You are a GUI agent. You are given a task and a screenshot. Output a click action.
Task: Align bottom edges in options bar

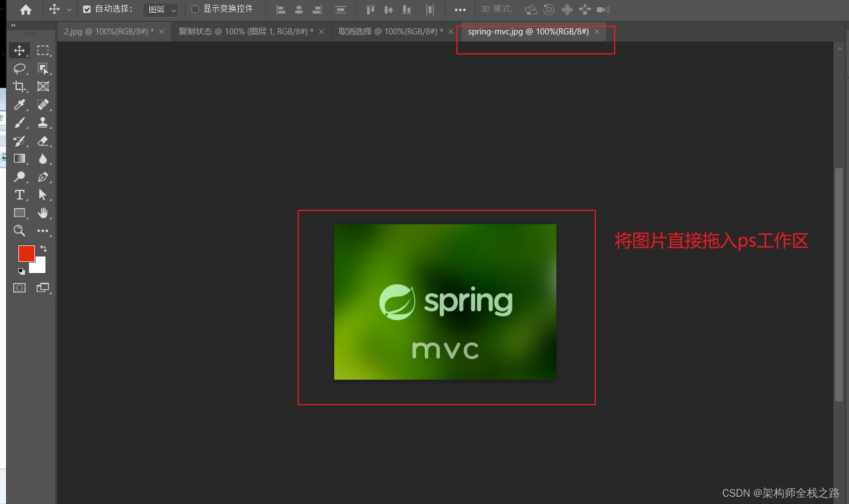point(407,9)
